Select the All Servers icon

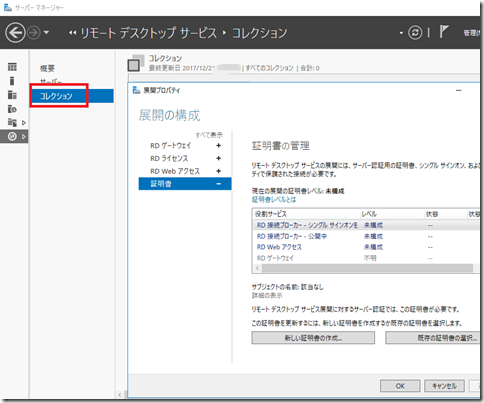click(12, 95)
